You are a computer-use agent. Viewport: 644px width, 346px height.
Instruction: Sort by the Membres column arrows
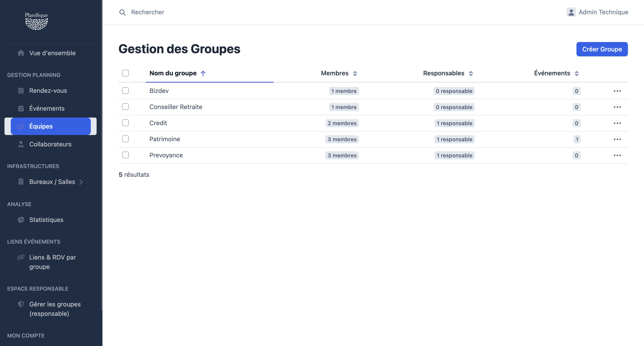(x=355, y=74)
